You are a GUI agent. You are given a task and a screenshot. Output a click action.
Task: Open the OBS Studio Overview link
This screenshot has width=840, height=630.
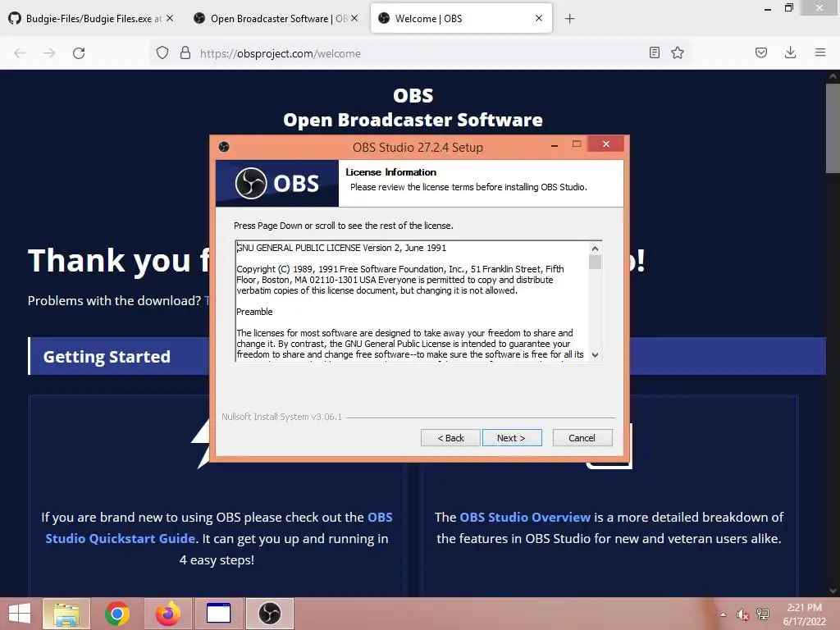point(525,517)
